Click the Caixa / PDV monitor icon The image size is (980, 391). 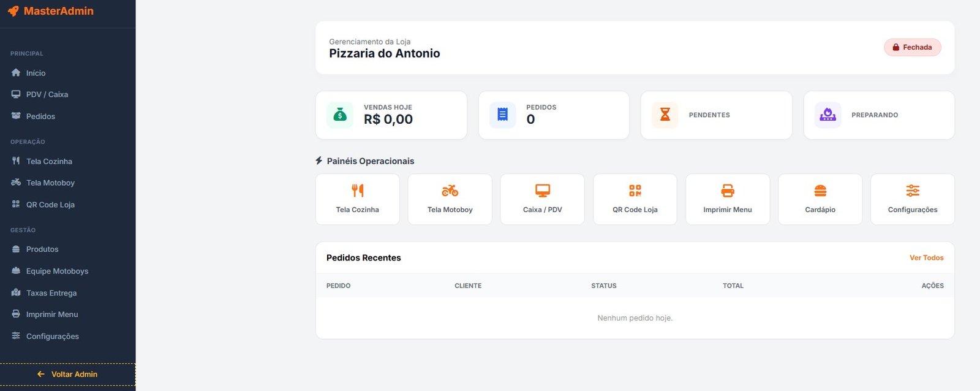pos(543,191)
